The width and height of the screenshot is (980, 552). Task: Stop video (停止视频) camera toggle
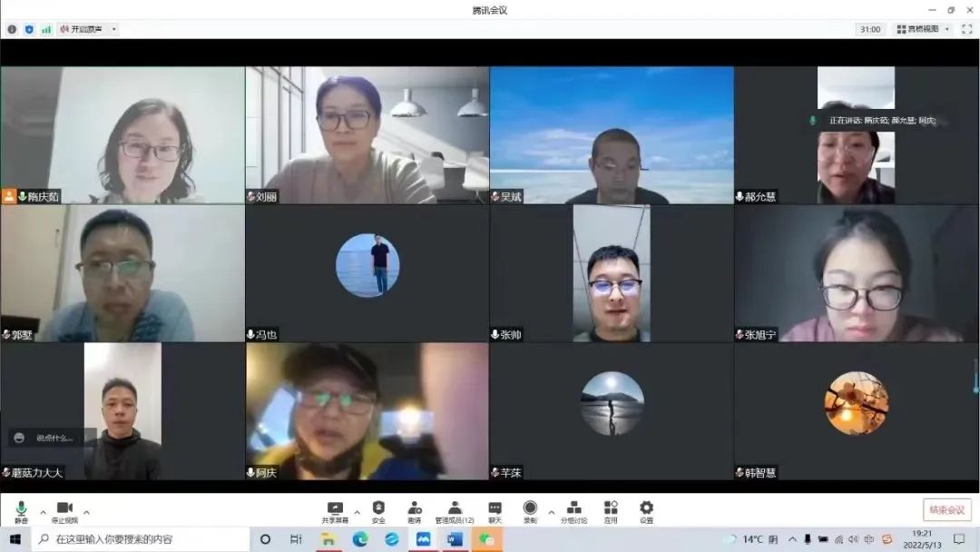pyautogui.click(x=64, y=510)
